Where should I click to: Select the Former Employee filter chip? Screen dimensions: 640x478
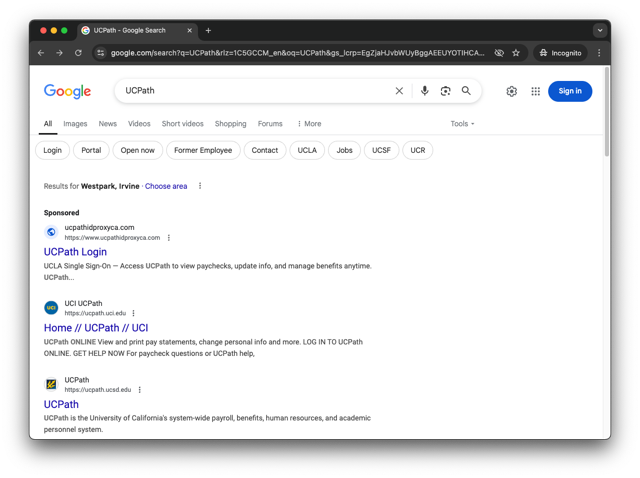203,150
